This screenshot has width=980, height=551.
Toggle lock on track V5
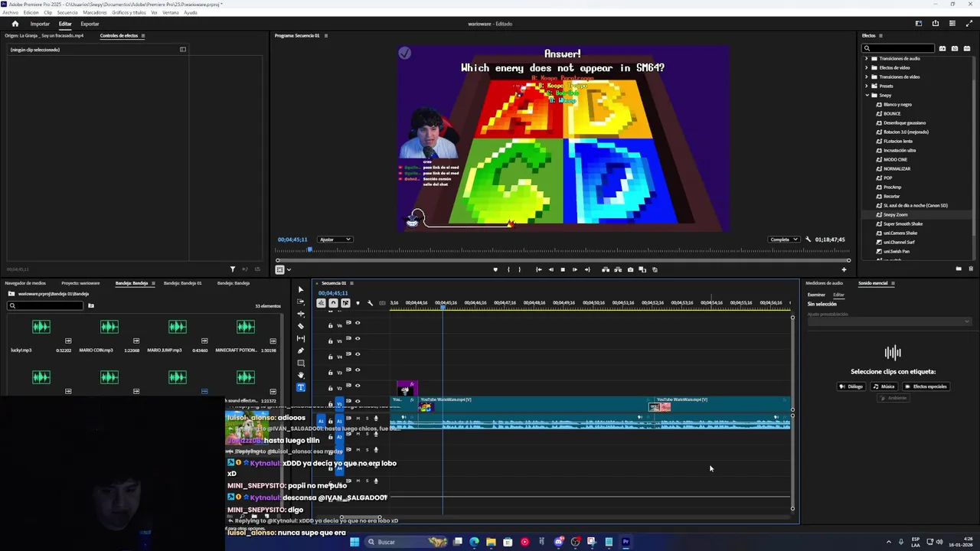331,341
